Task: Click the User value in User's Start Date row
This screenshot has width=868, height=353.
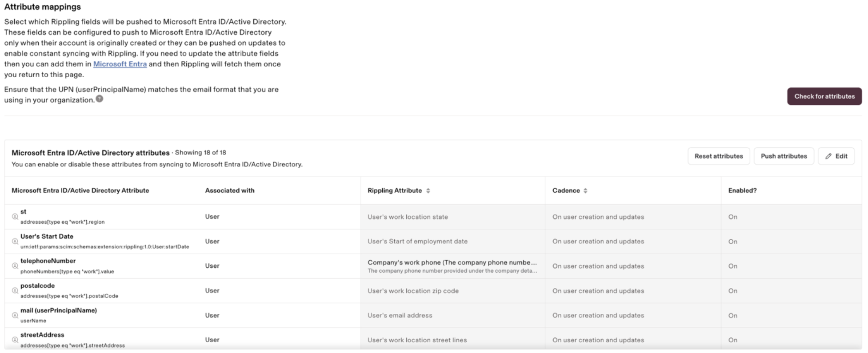Action: [212, 242]
